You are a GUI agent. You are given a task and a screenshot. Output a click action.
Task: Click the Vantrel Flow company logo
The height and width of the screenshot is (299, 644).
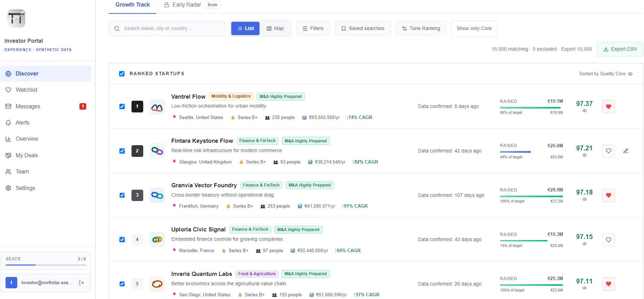[x=157, y=107]
